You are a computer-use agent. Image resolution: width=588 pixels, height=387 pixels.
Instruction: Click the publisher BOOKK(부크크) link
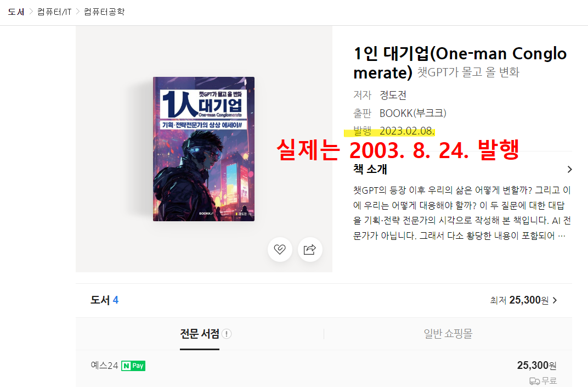coord(413,113)
